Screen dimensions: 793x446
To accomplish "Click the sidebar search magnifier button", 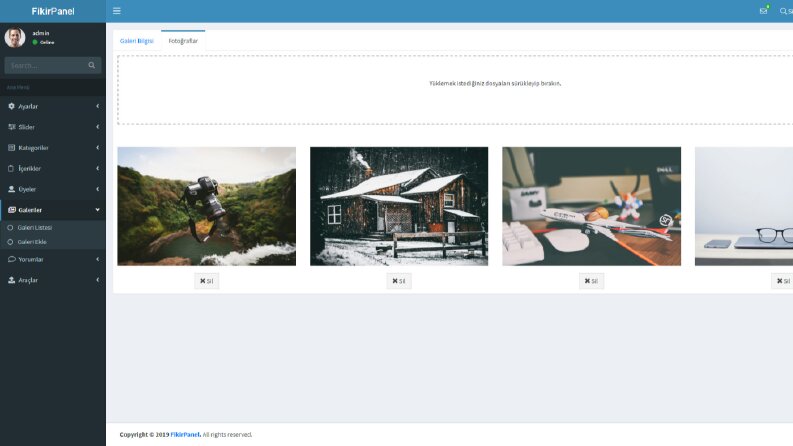I will [x=92, y=65].
